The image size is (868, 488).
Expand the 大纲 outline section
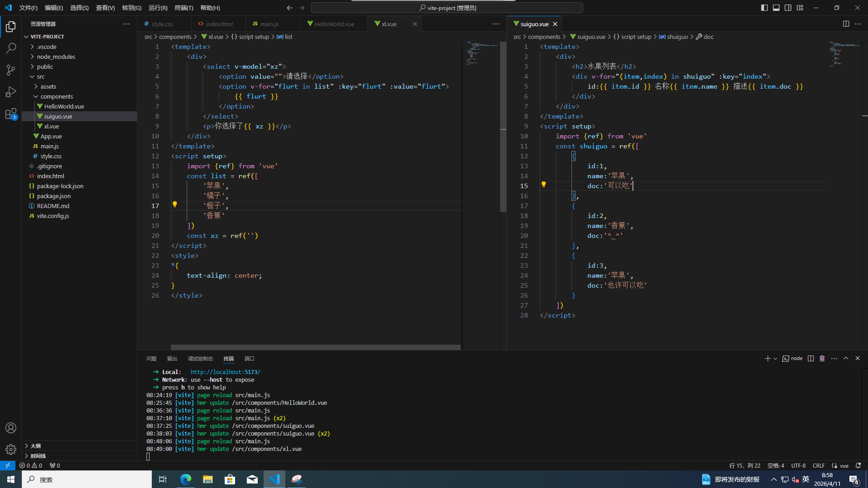(35, 446)
